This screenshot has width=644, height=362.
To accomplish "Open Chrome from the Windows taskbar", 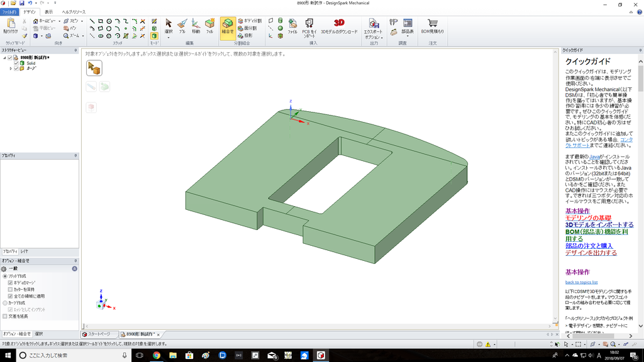I will (156, 356).
